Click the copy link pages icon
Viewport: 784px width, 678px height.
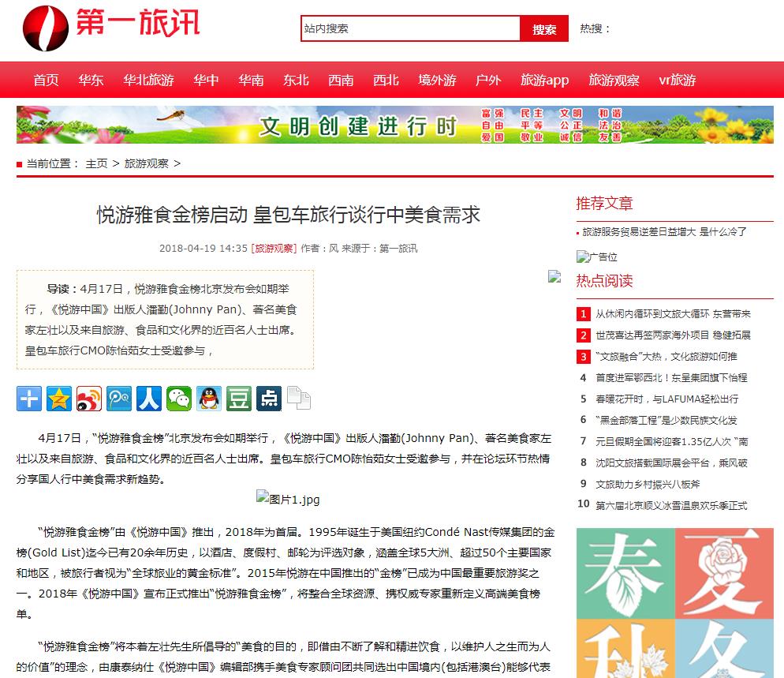tap(299, 398)
